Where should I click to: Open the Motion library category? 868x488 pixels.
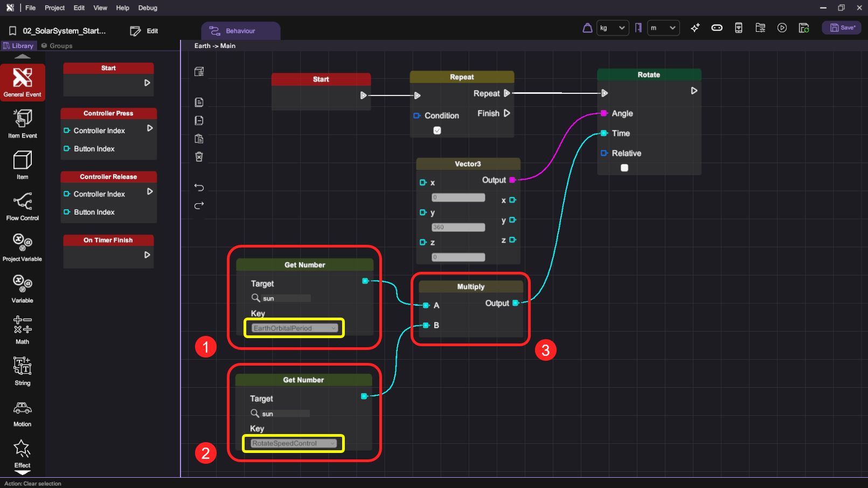(22, 412)
